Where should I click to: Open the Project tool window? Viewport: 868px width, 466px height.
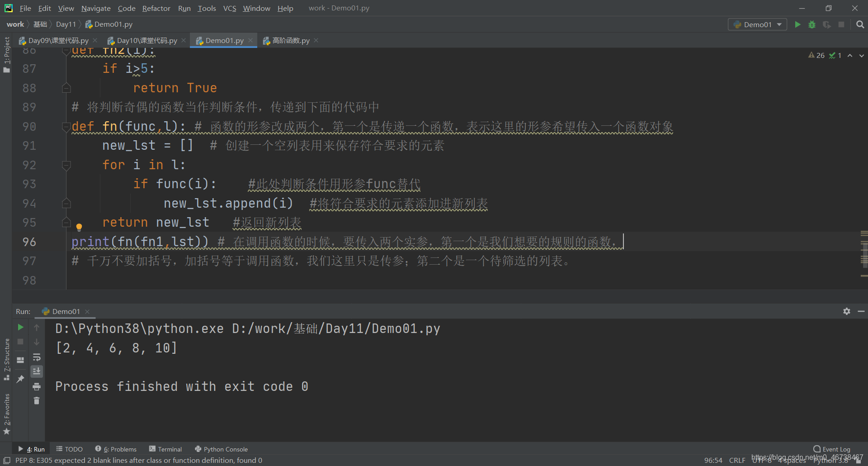pyautogui.click(x=6, y=54)
